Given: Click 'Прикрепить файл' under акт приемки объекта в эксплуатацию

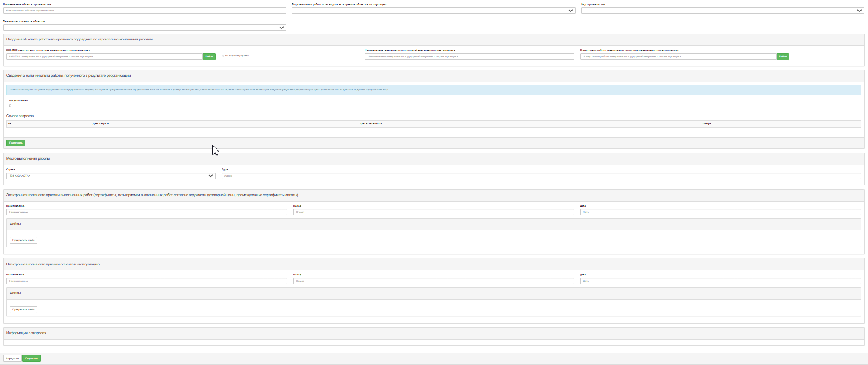Looking at the screenshot, I should pyautogui.click(x=23, y=309).
